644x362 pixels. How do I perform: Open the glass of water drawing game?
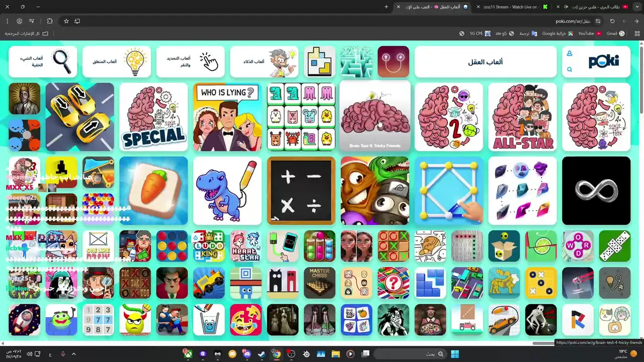tap(209, 320)
